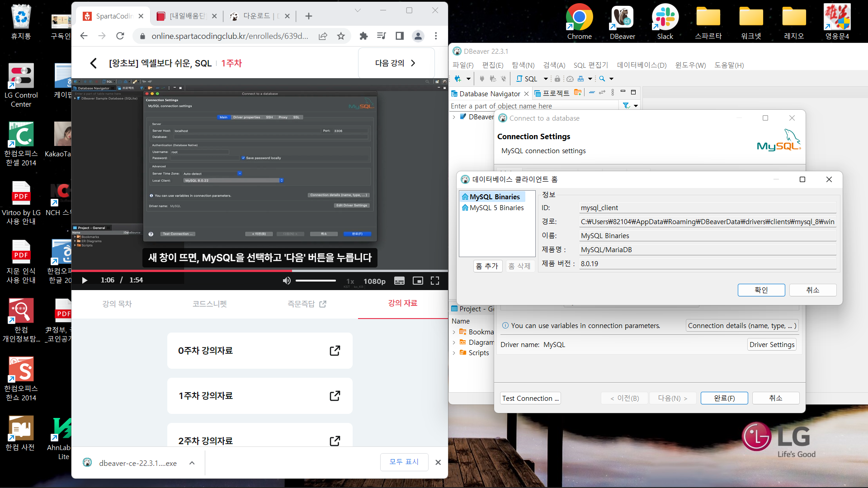Toggle video subtitles icon
This screenshot has width=868, height=488.
399,281
